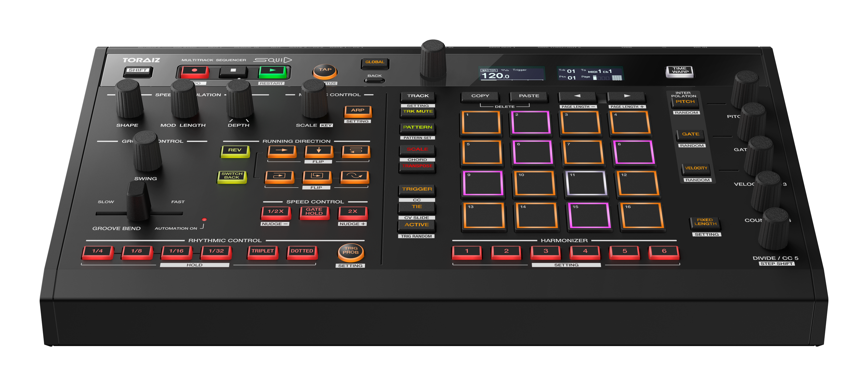Toggle the TRK MUTE button
The image size is (868, 386).
tap(418, 112)
